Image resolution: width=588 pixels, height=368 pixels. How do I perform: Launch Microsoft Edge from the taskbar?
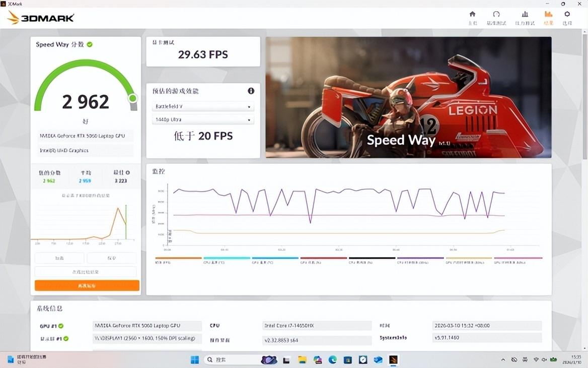[x=333, y=360]
